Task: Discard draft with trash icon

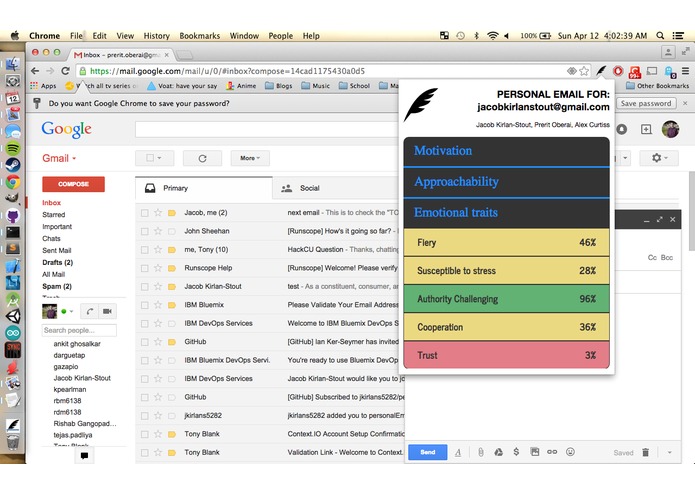Action: [x=645, y=452]
